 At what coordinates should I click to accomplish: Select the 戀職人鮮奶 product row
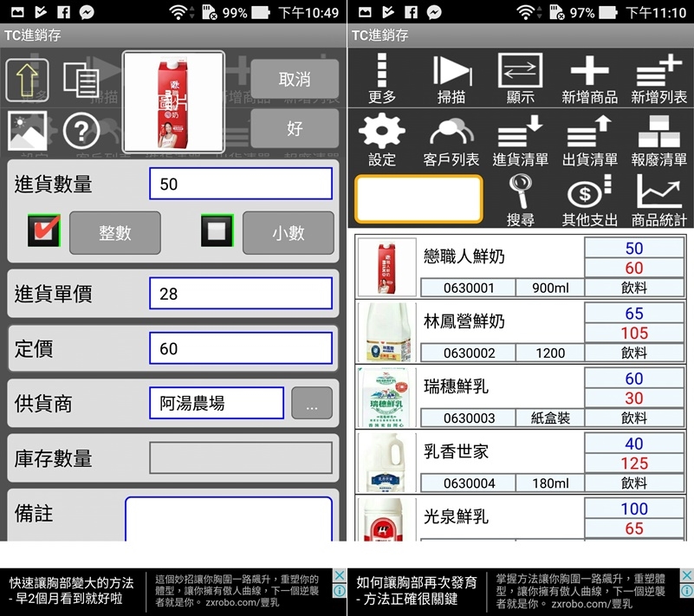pyautogui.click(x=521, y=267)
